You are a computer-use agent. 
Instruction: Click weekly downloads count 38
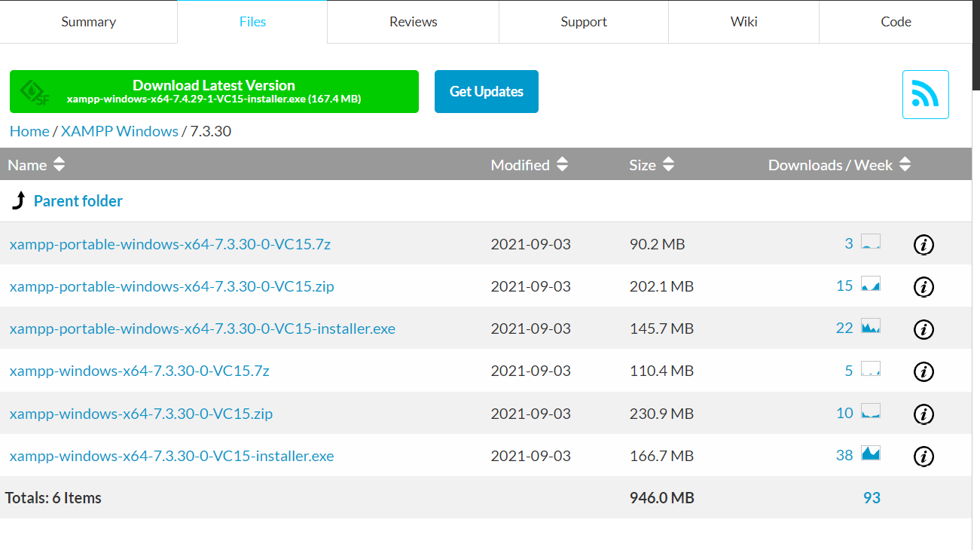(x=844, y=455)
